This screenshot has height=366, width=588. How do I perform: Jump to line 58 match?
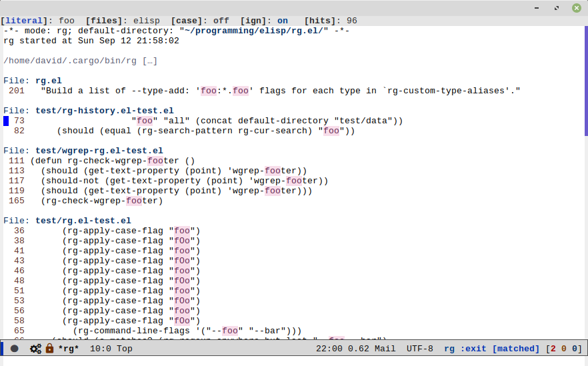(107, 321)
